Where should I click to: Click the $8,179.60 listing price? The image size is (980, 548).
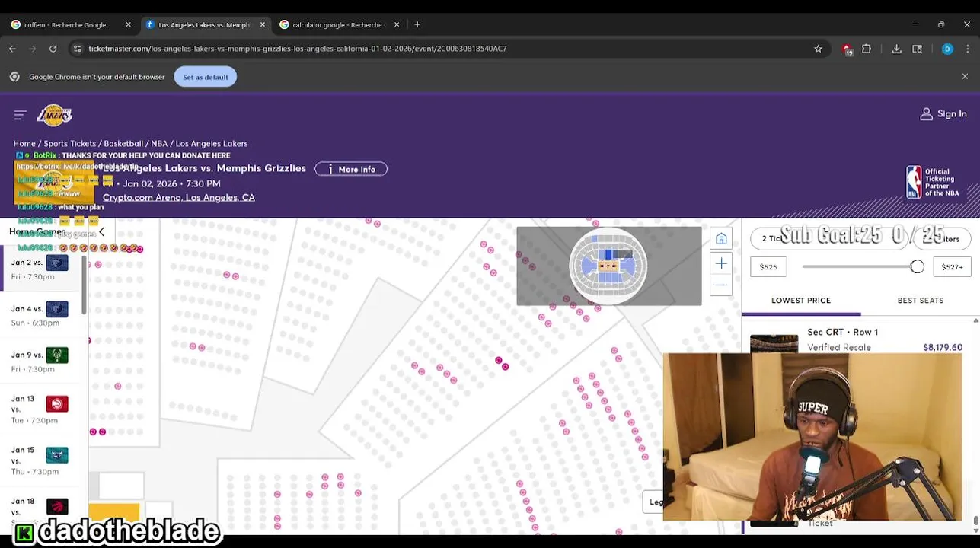tap(943, 348)
